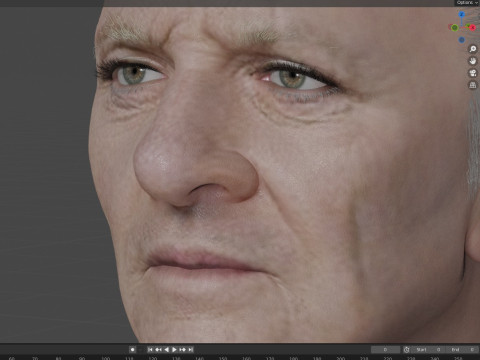Toggle preview range clock icon
Screen dimensions: 480x360
406,349
